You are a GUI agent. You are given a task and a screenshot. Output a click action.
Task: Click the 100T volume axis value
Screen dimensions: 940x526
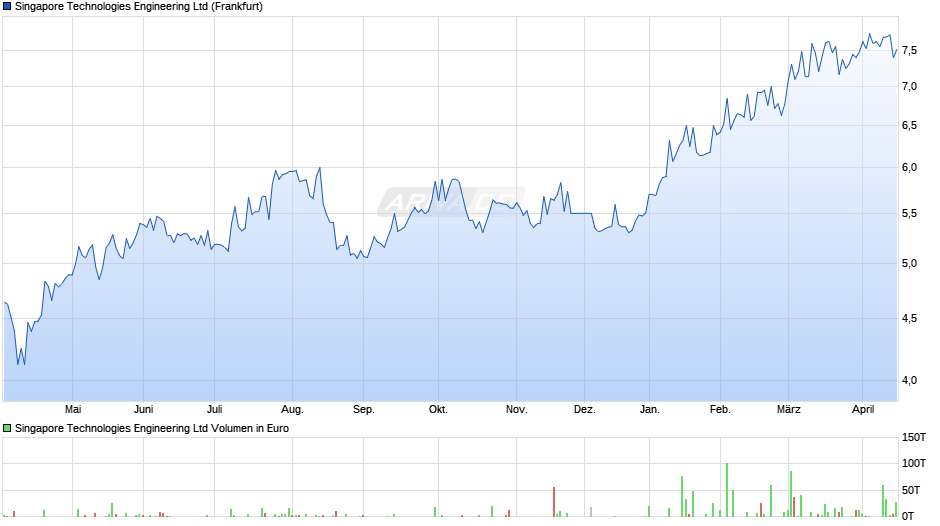914,463
